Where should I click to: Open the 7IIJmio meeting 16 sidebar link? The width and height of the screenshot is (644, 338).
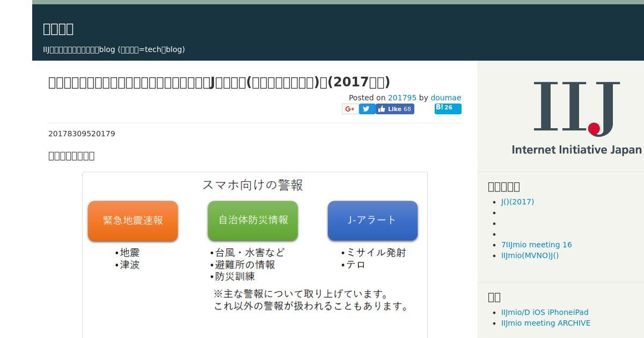[x=537, y=245]
